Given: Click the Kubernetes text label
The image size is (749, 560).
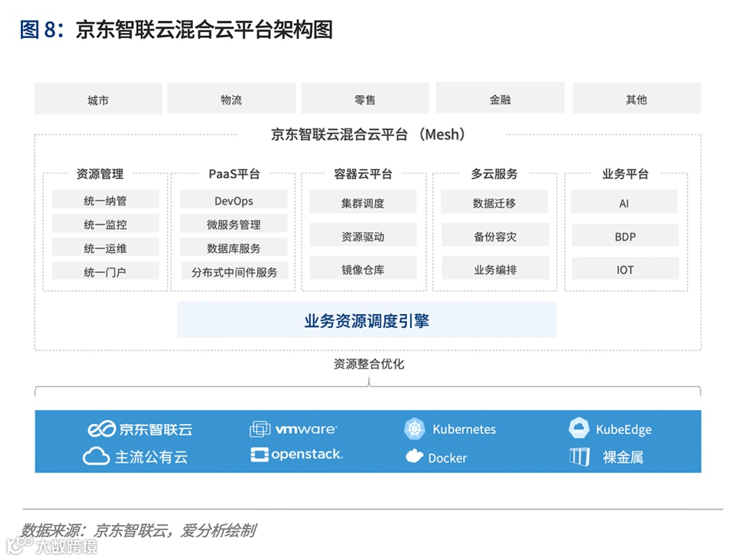Looking at the screenshot, I should coord(464,429).
